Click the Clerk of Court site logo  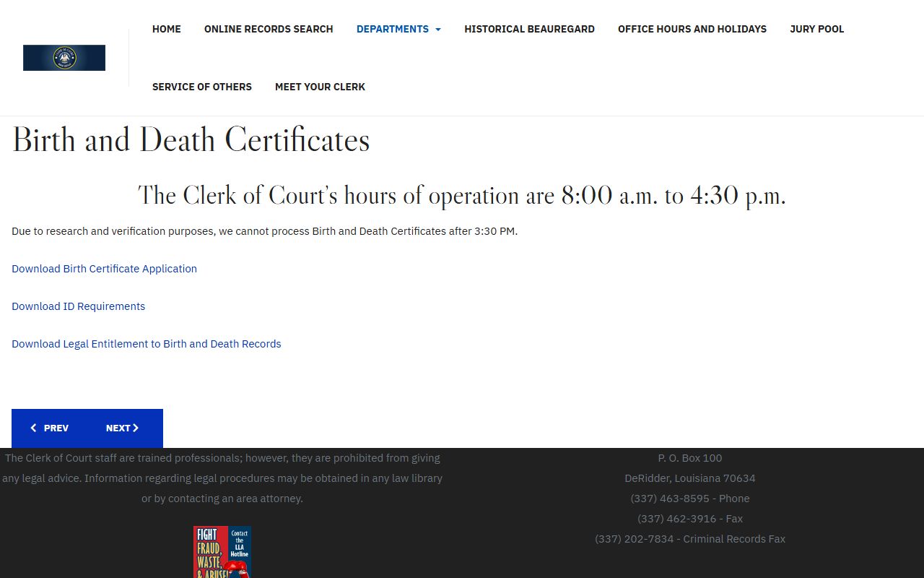coord(64,58)
